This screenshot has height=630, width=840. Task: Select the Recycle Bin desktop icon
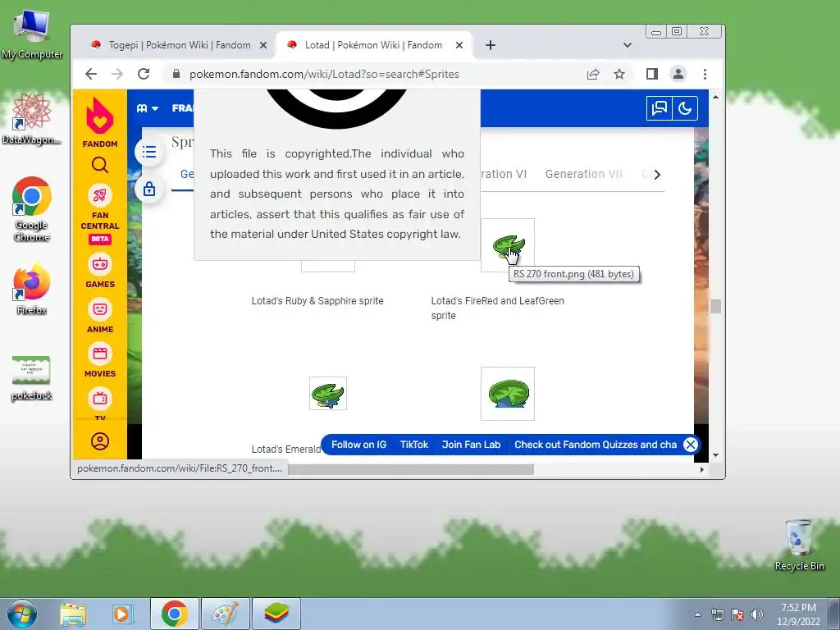(x=799, y=545)
